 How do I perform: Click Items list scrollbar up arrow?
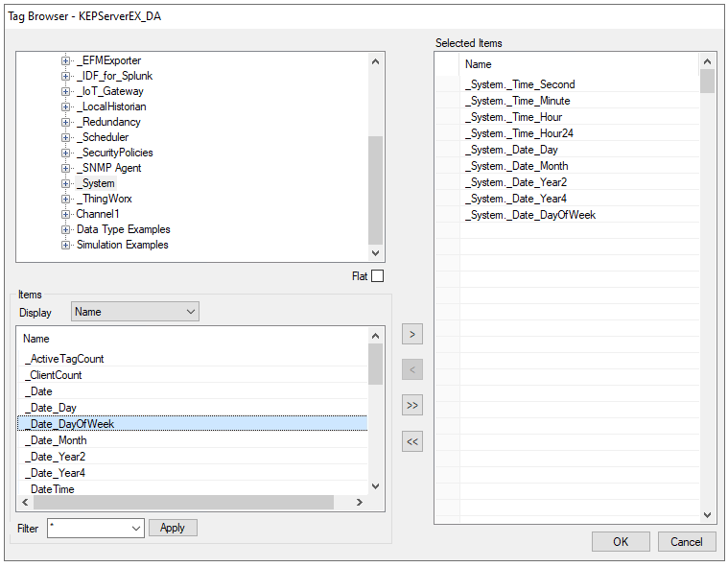pos(376,336)
